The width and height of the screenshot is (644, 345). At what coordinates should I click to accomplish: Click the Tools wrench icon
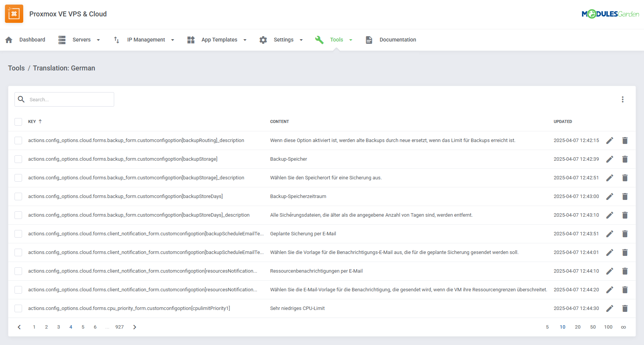(x=319, y=40)
